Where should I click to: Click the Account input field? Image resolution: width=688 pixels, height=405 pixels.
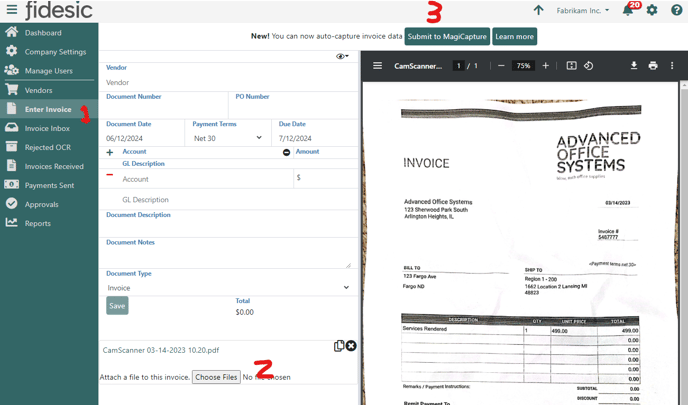(206, 179)
